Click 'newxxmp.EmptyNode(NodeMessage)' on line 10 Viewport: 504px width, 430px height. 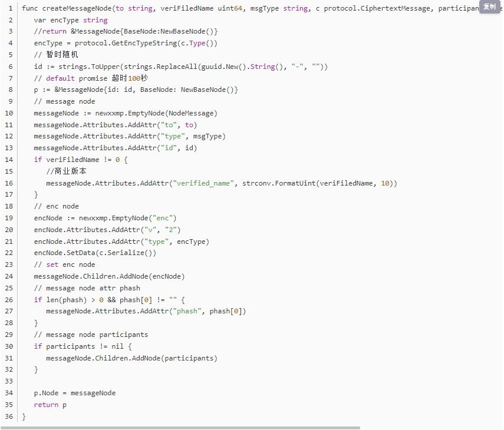click(156, 113)
